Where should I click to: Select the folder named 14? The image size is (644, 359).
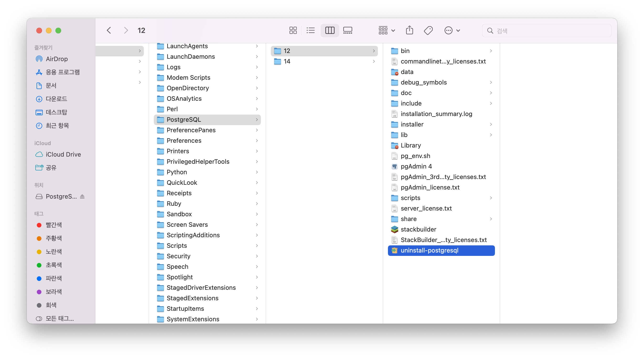click(x=324, y=61)
